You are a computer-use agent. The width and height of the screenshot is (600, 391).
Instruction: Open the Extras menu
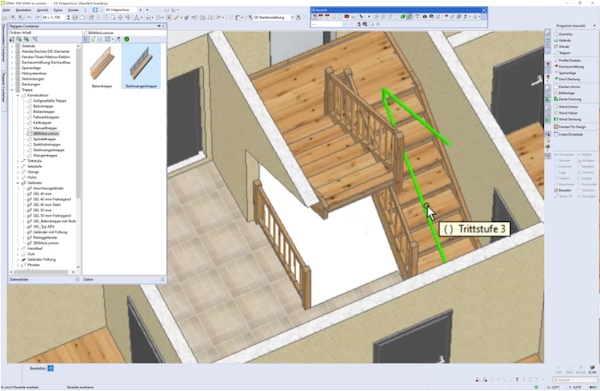(58, 10)
